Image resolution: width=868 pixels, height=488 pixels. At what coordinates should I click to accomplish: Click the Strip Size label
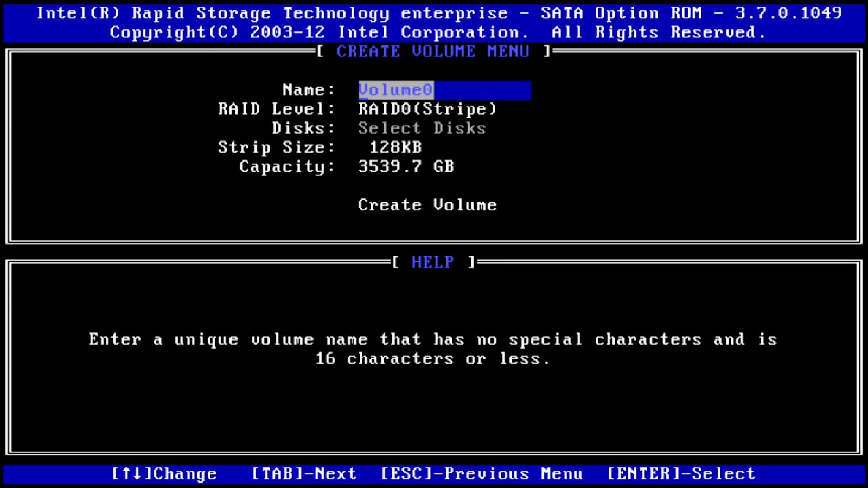pos(275,147)
